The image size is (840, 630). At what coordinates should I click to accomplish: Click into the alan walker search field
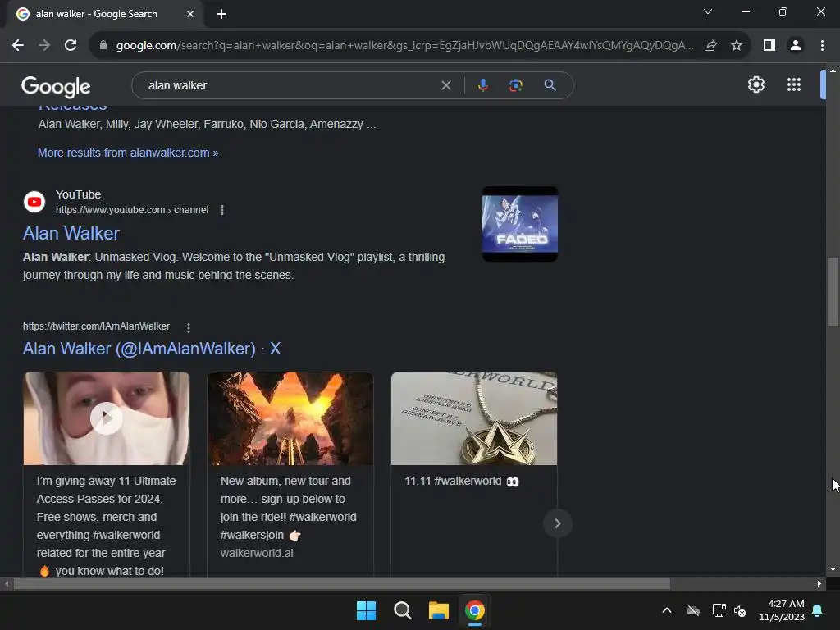pos(290,85)
